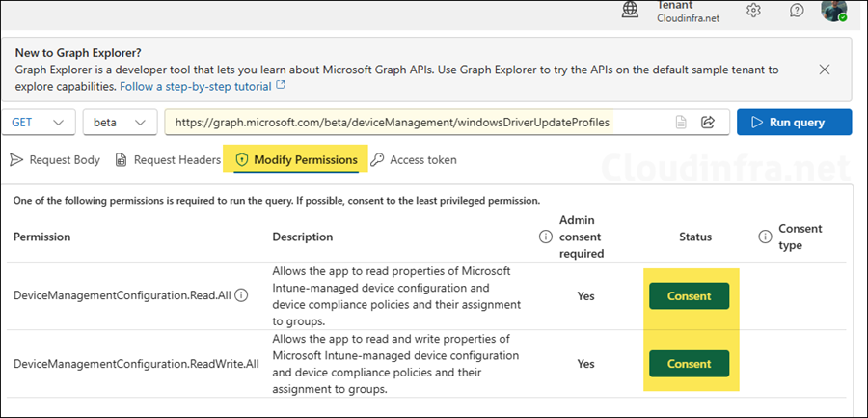868x418 pixels.
Task: Open the signed-in user profile avatar
Action: (x=833, y=10)
